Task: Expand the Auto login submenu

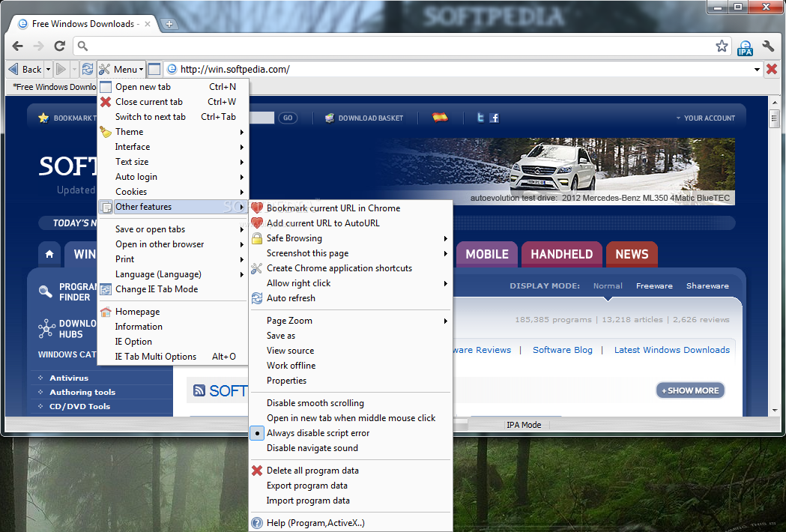Action: [173, 177]
